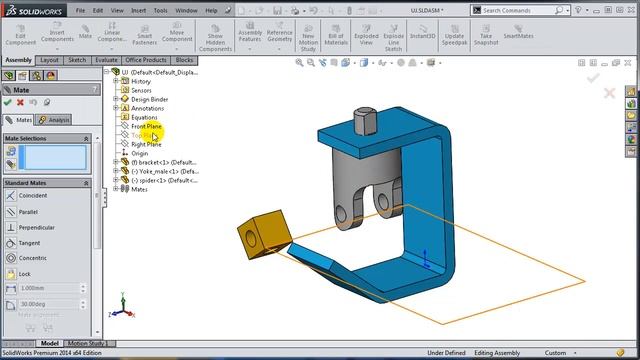Click the Exploded View tool
The width and height of the screenshot is (640, 360).
tap(366, 35)
